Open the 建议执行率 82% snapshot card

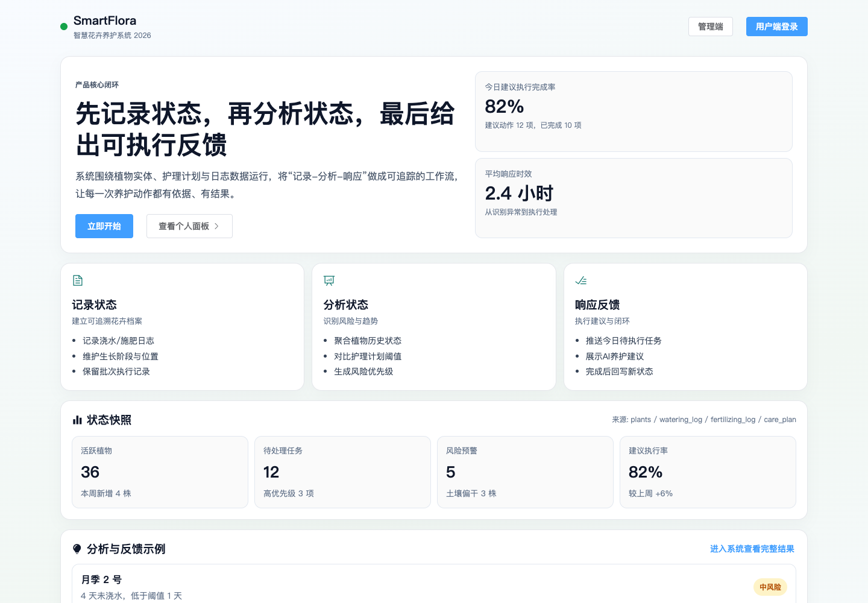coord(708,472)
